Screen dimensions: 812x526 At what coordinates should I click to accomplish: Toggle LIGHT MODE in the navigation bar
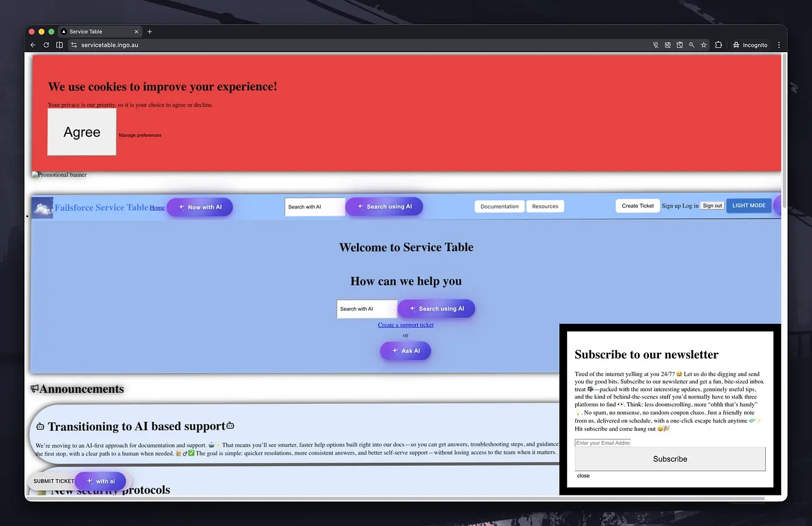pos(748,205)
